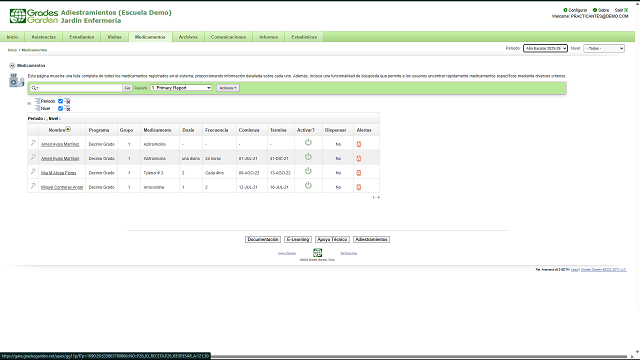The height and width of the screenshot is (360, 640).
Task: Open the PDF alert for the Amoxicilina row
Action: pos(359,187)
